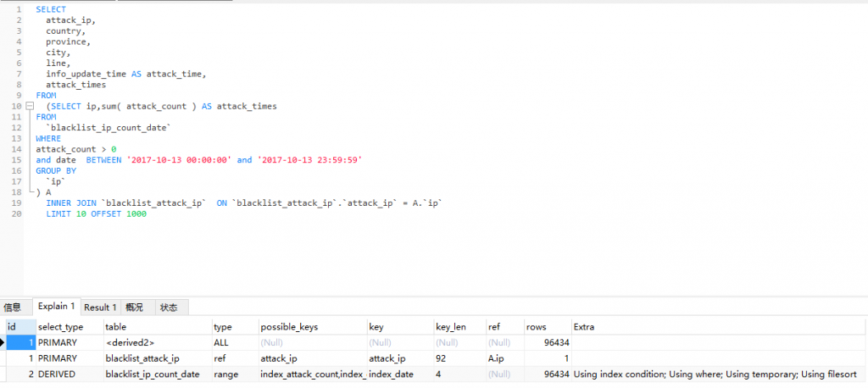Select the current-row arrow indicator for <derived2>

[3, 342]
